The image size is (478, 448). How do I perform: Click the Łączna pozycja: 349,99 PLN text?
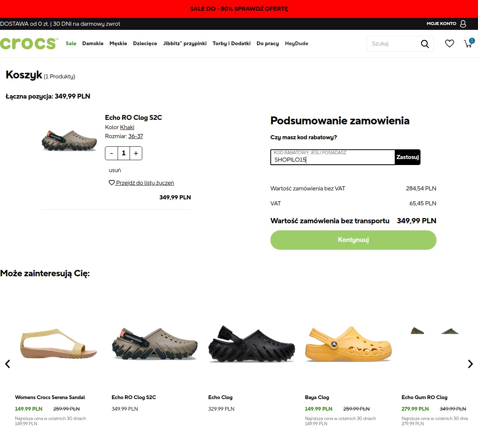(x=48, y=96)
